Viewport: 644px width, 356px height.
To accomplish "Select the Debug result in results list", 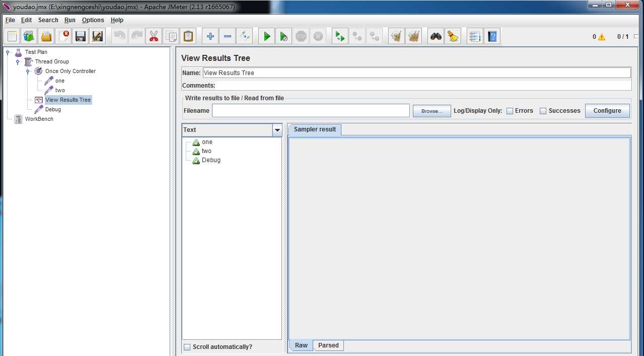I will tap(211, 160).
